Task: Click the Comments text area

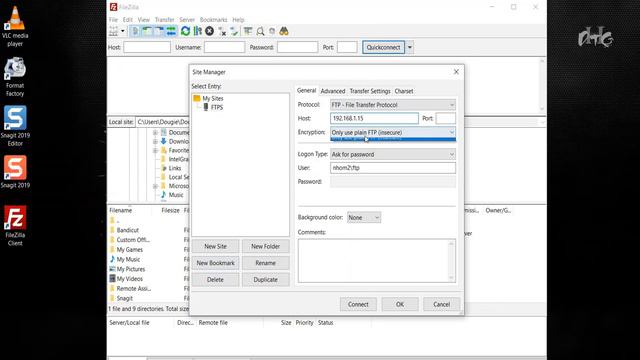Action: pos(376,261)
